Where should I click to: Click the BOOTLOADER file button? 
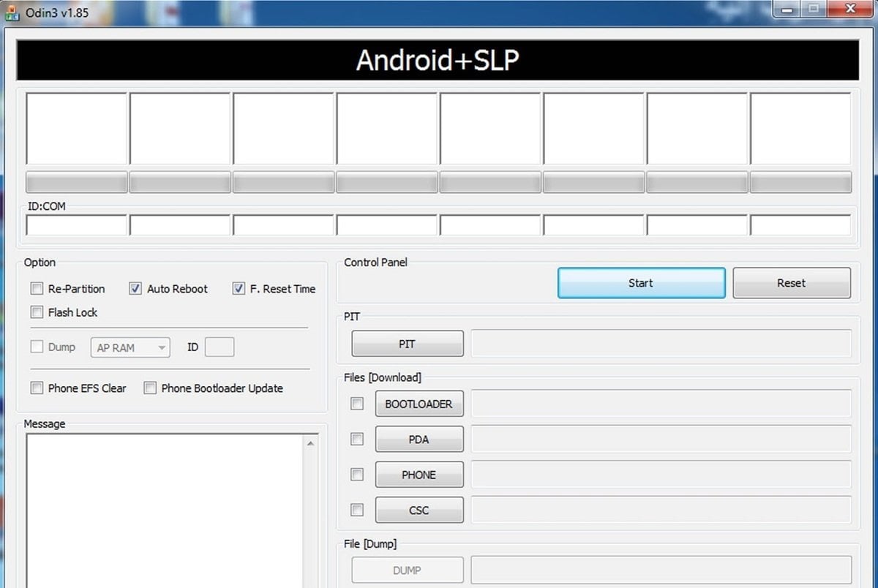(x=419, y=404)
